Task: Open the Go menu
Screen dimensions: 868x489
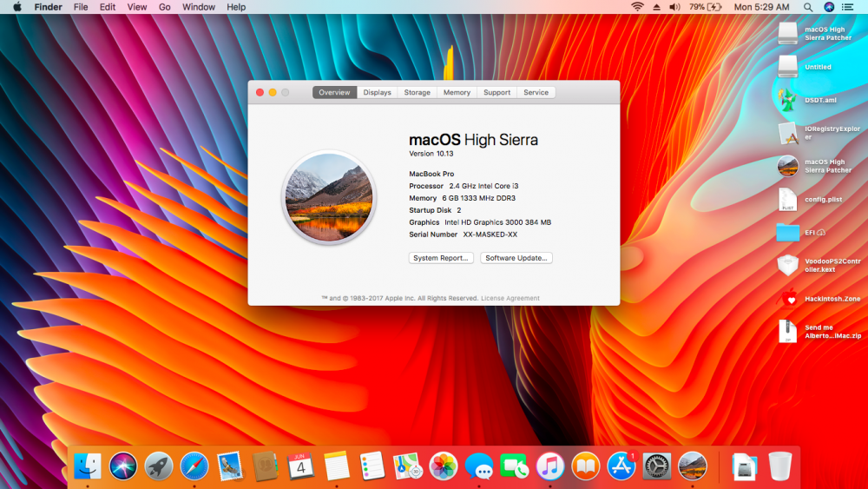Action: pos(164,7)
